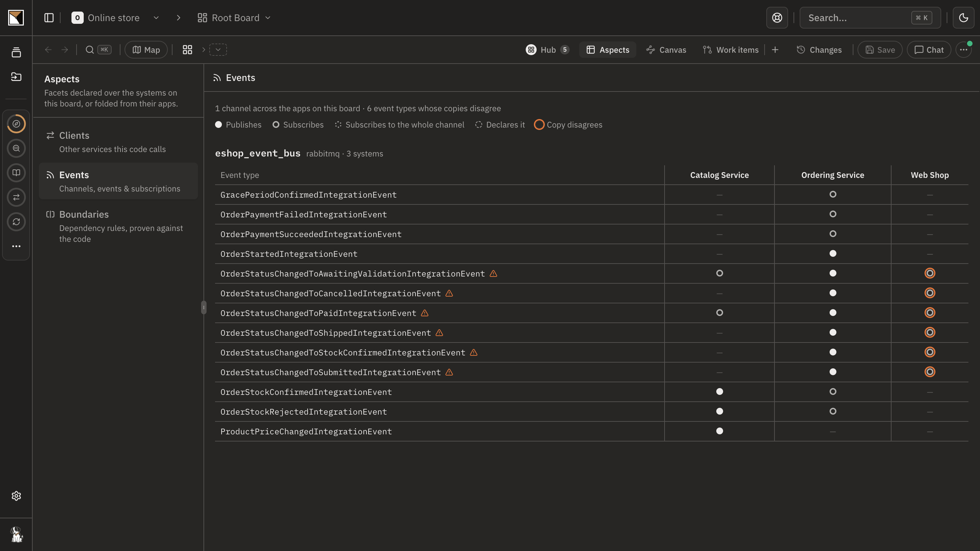This screenshot has height=551, width=980.
Task: Click warning icon on OrderStatusChangedToSubmittedIntegrationEvent
Action: coord(449,372)
